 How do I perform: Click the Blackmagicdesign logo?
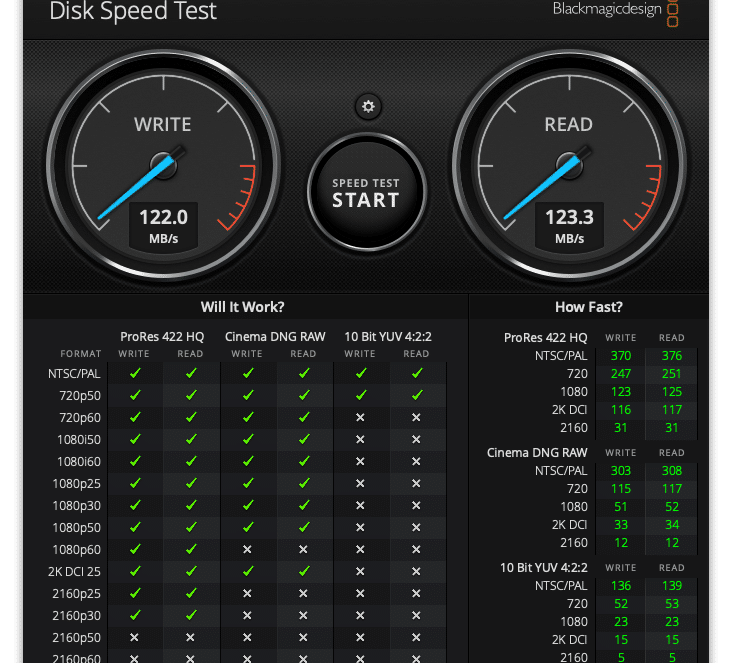click(x=615, y=11)
